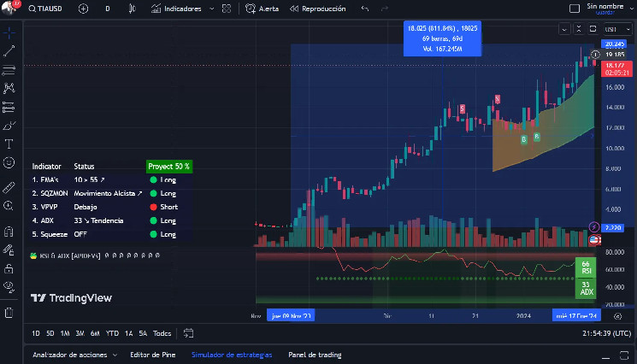Show Todos the available data range
The height and width of the screenshot is (364, 637).
162,333
